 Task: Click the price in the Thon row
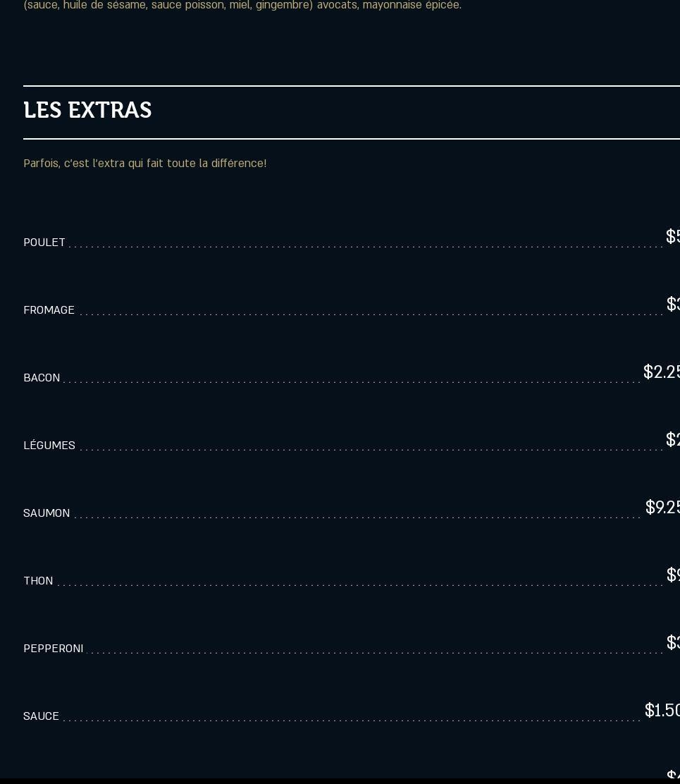(x=672, y=575)
